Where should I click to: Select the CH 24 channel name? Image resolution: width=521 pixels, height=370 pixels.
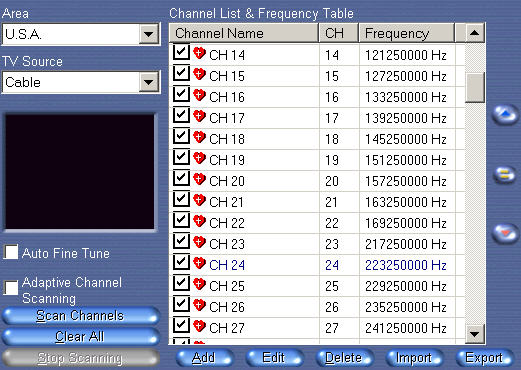pos(227,265)
